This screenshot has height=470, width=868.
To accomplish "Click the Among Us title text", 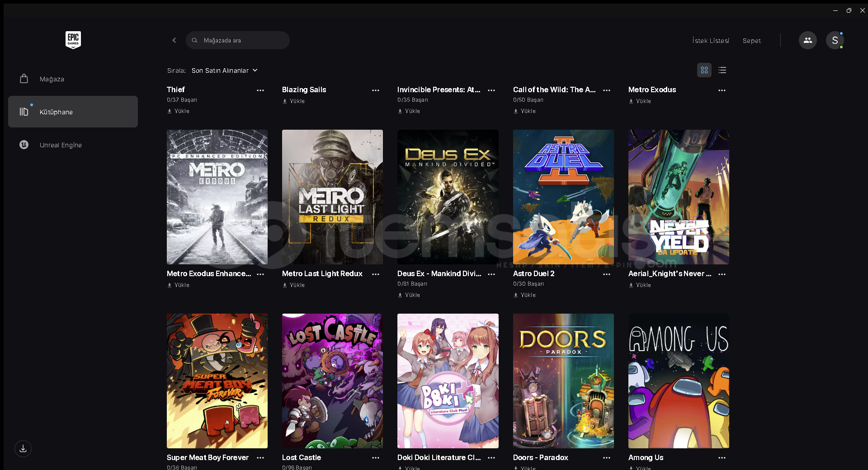I will pos(646,457).
